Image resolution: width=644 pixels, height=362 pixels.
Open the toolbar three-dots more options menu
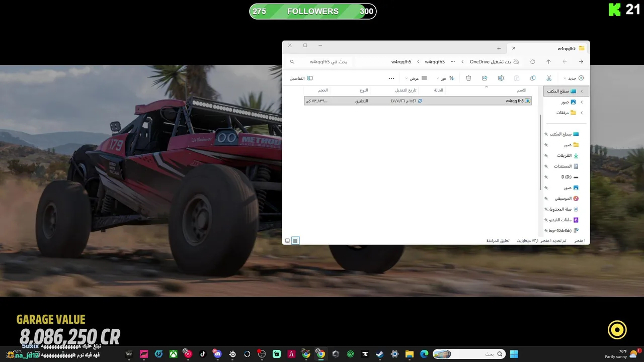point(391,78)
